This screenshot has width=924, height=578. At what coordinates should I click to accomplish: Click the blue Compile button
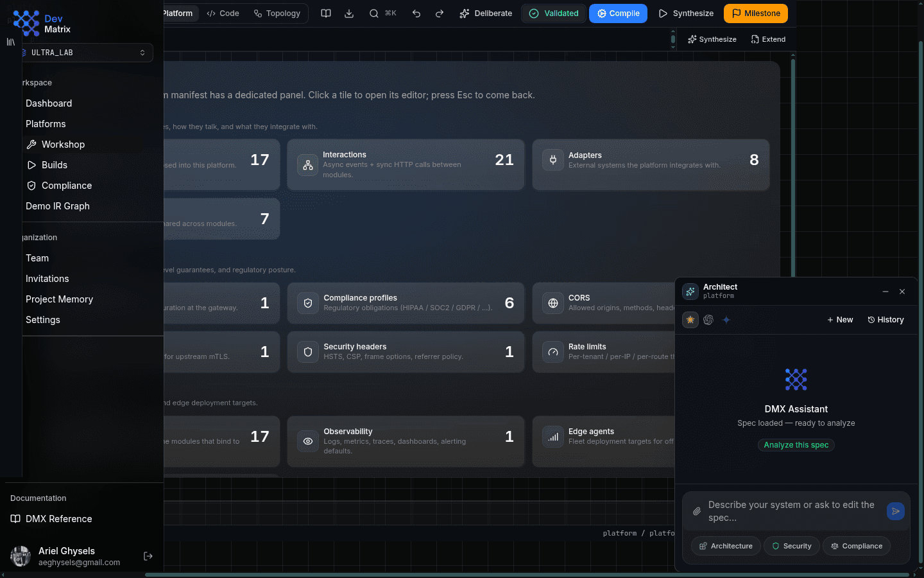[x=618, y=13]
